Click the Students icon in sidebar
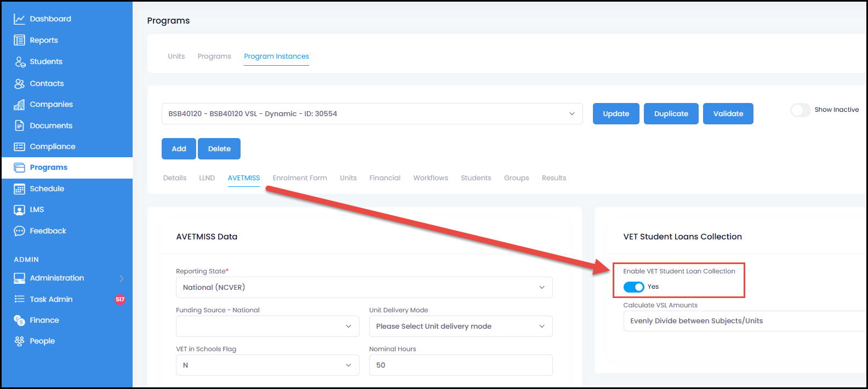 pyautogui.click(x=20, y=62)
